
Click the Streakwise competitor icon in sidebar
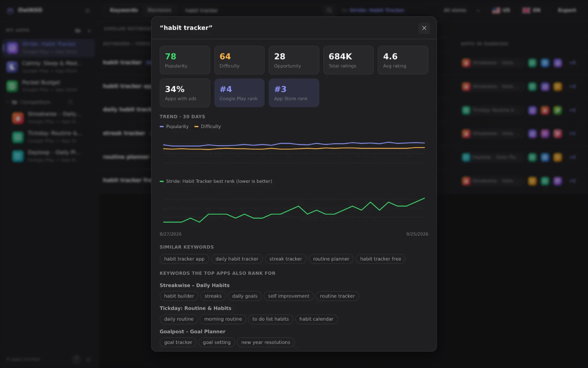[18, 118]
